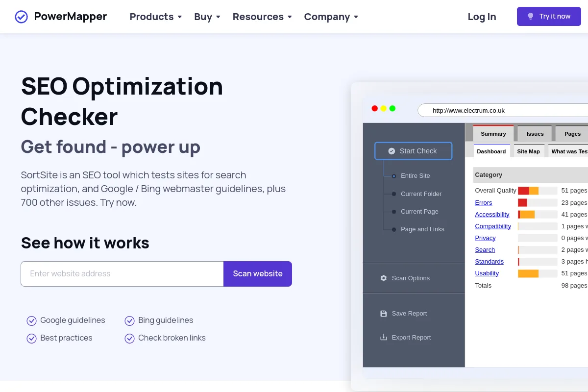The height and width of the screenshot is (392, 588).
Task: Open the Dashboard sub-tab
Action: [491, 151]
